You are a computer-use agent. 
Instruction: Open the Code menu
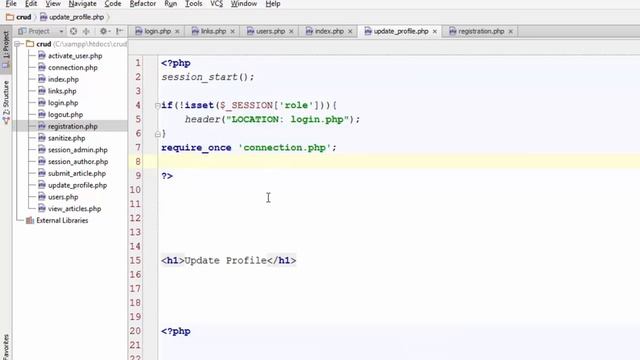113,4
